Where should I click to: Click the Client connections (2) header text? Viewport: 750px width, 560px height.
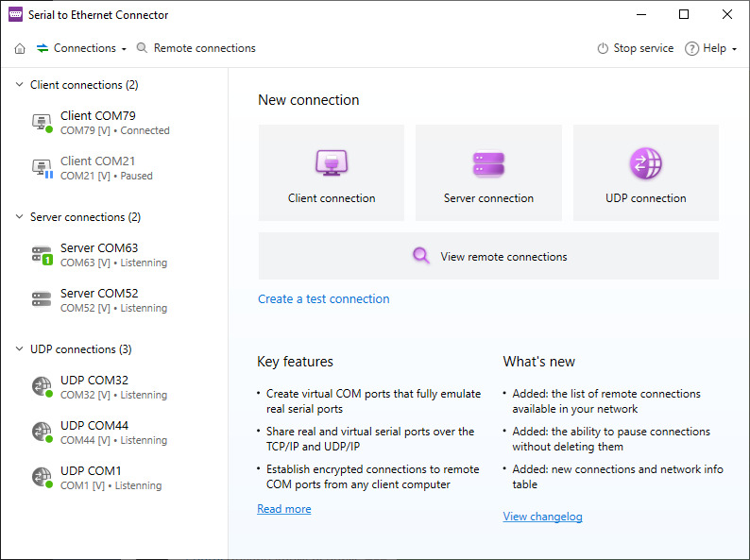click(84, 85)
